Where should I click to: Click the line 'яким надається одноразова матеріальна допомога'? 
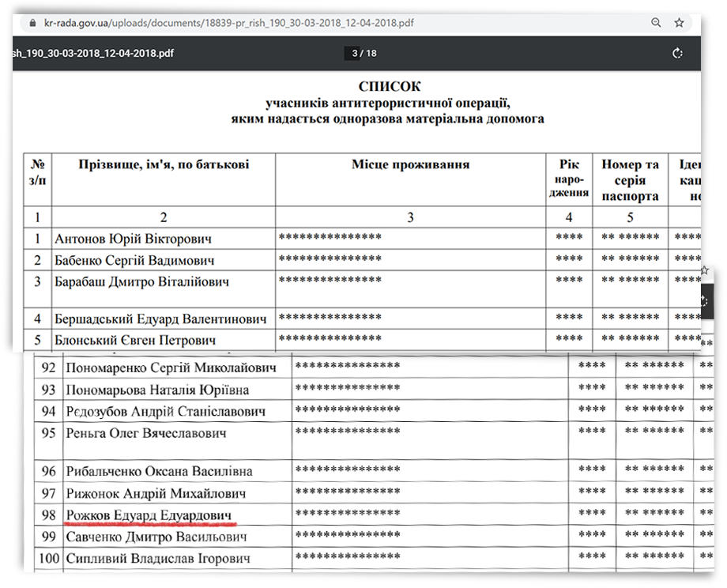click(388, 119)
